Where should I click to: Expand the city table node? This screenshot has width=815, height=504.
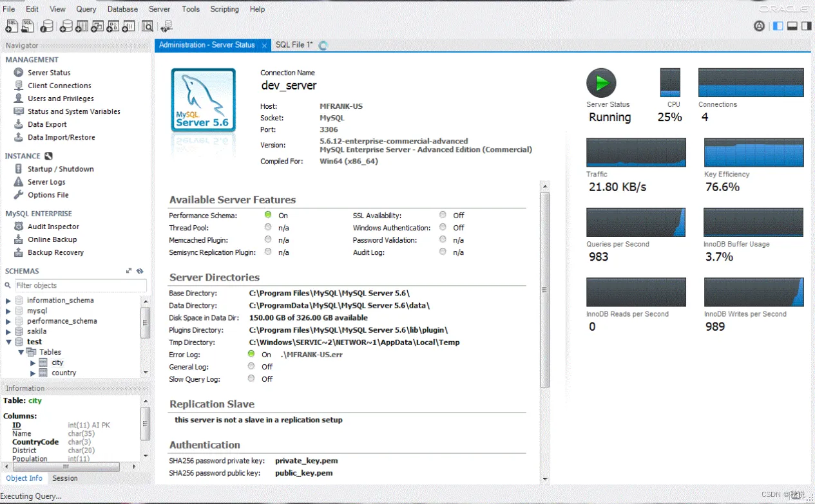33,363
